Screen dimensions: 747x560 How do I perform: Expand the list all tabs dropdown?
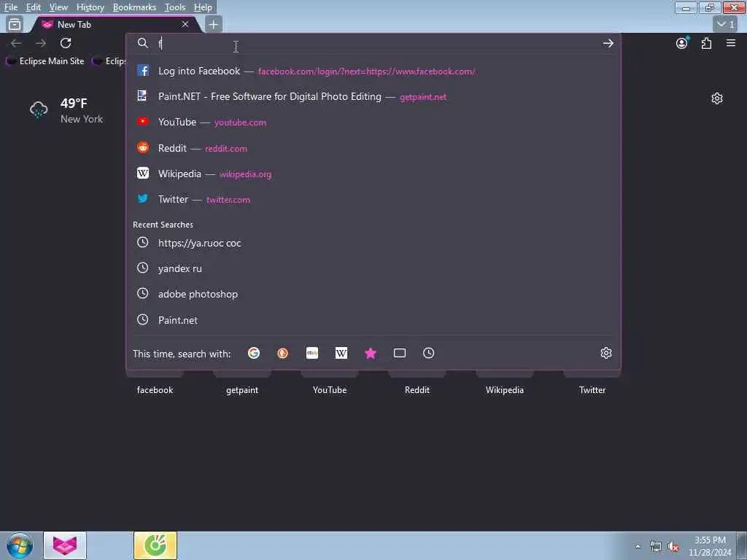726,24
